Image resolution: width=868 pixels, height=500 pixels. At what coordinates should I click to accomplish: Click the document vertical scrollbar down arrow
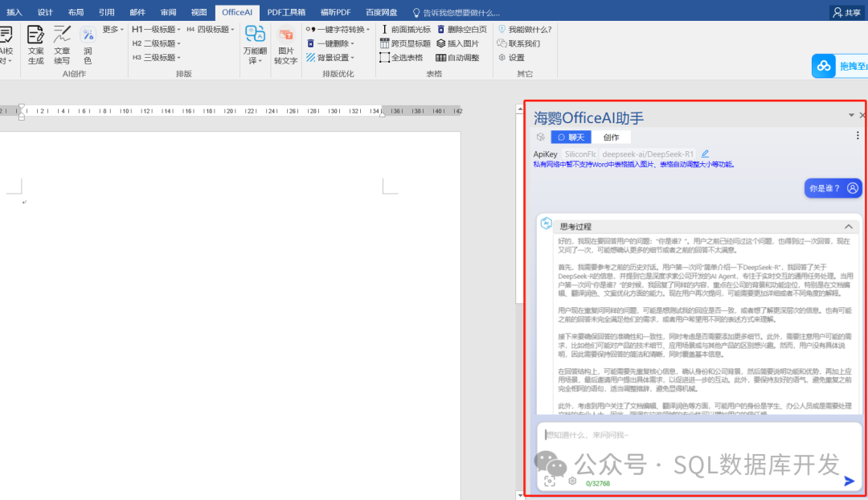click(519, 494)
